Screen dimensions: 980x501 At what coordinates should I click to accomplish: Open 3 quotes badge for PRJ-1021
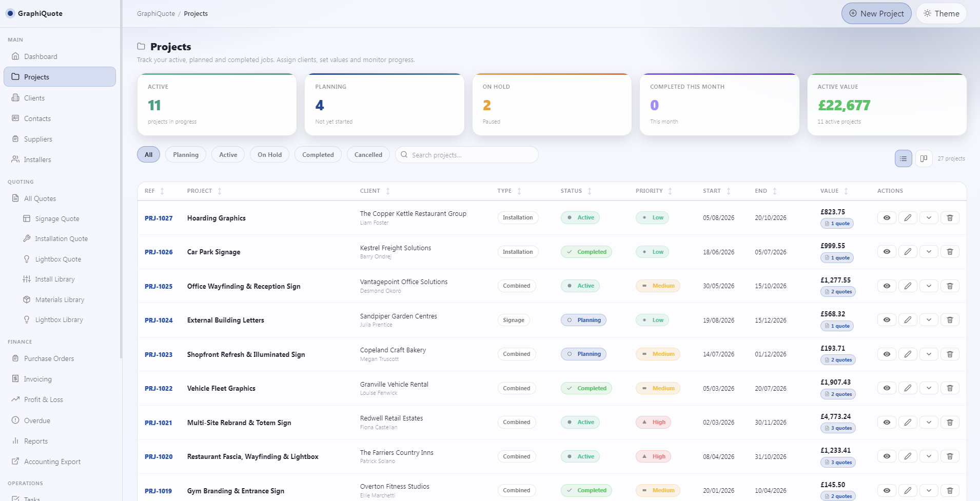(838, 428)
